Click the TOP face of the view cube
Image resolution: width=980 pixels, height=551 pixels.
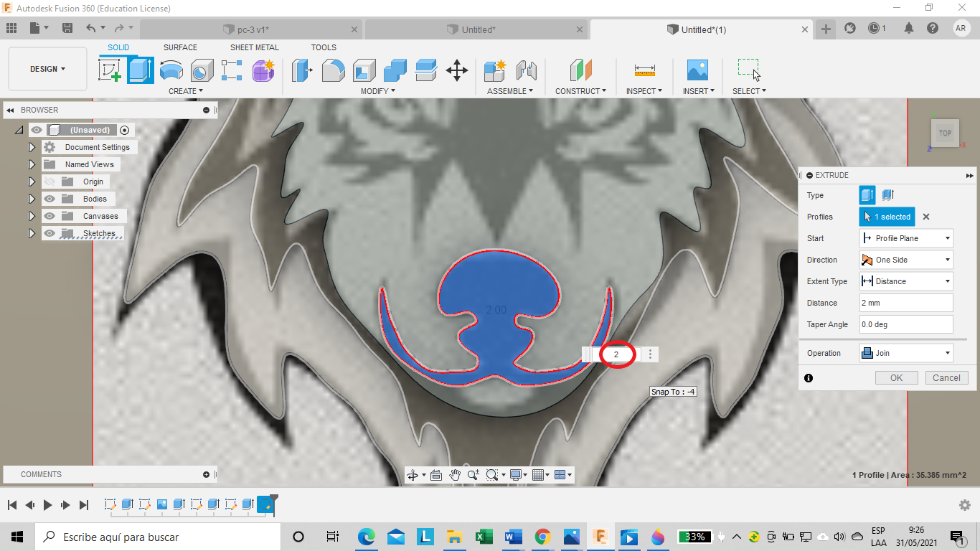pos(945,133)
